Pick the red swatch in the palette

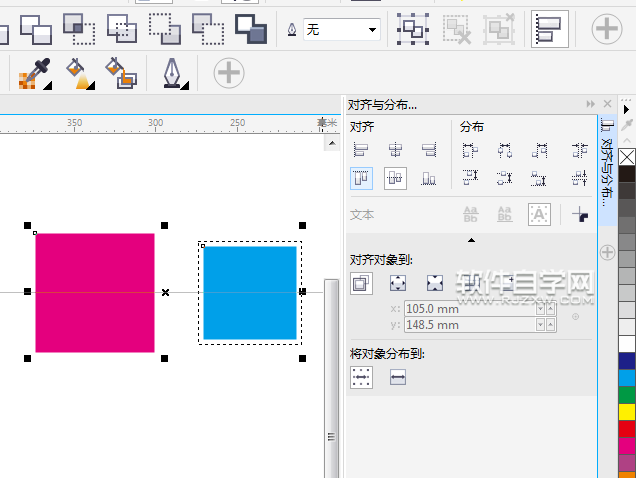(627, 429)
